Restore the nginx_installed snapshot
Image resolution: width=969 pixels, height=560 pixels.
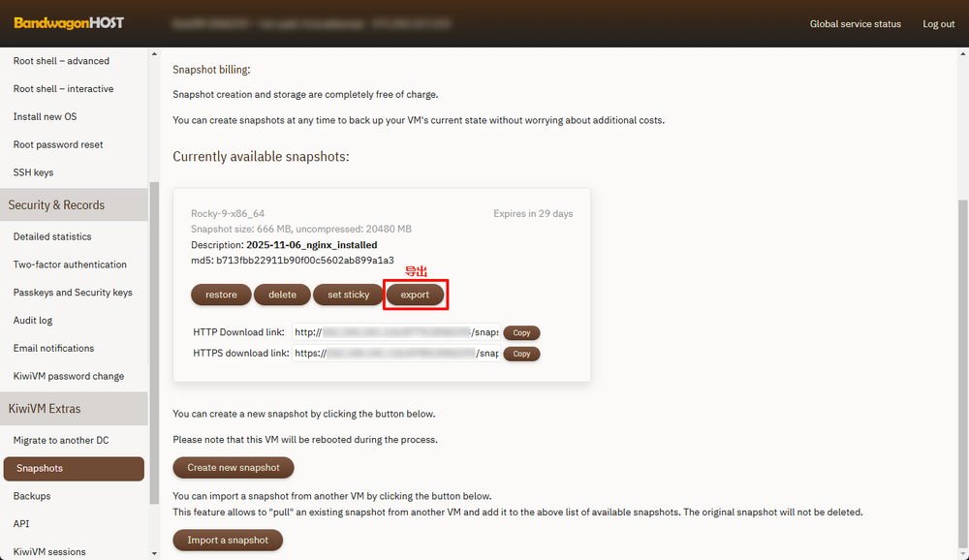tap(221, 295)
